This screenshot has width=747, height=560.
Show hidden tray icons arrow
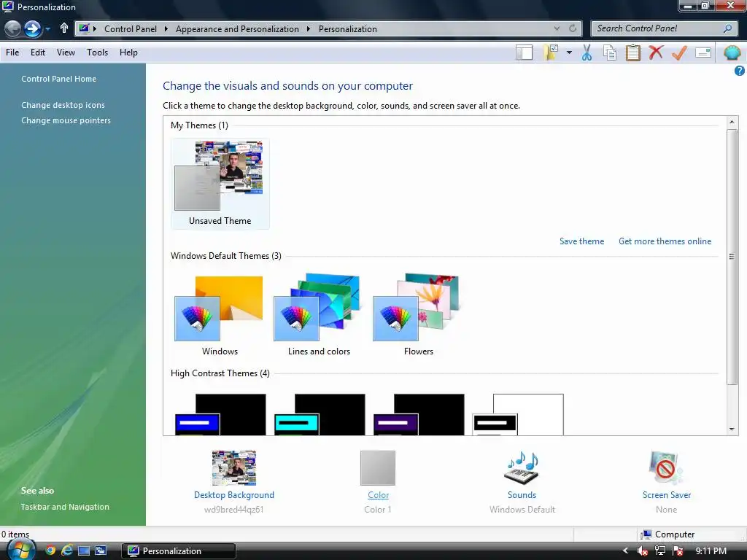[x=625, y=551]
